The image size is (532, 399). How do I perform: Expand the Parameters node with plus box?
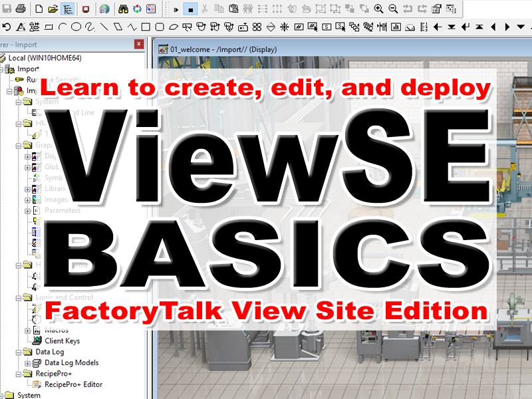pos(27,211)
